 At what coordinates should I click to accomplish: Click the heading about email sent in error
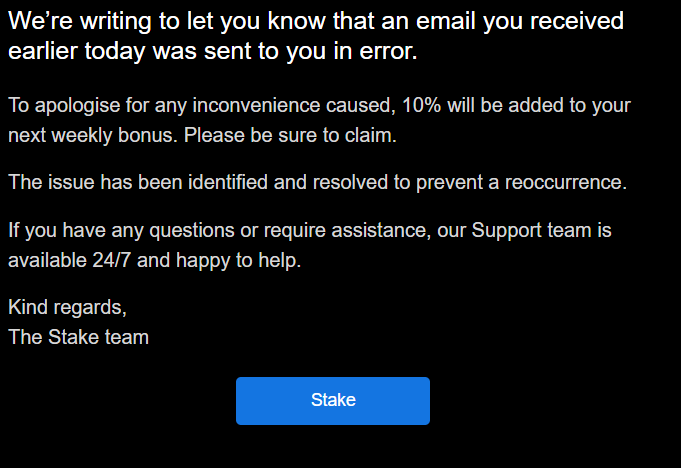(316, 36)
